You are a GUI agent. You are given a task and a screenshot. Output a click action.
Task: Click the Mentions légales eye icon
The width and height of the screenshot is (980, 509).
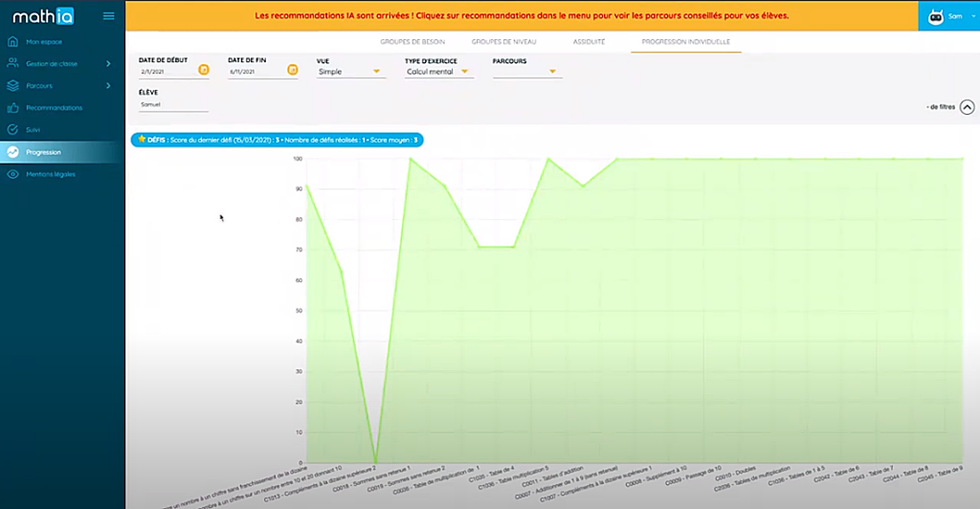pyautogui.click(x=12, y=174)
